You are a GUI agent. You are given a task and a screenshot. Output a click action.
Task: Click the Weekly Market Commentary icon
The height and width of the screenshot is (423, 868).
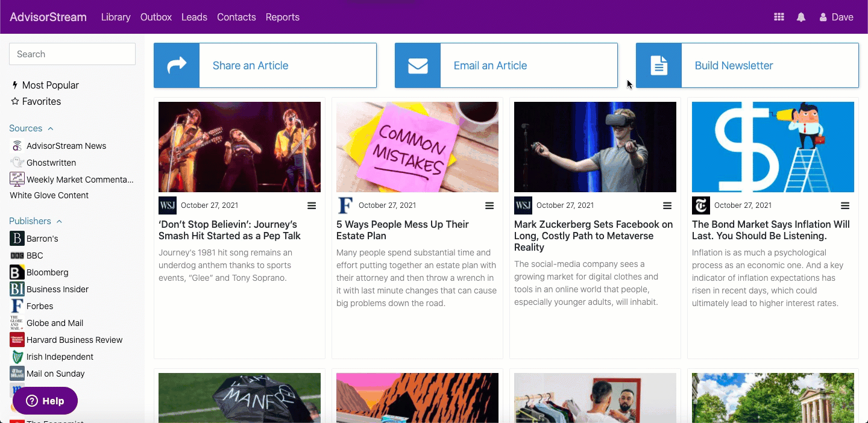point(17,180)
